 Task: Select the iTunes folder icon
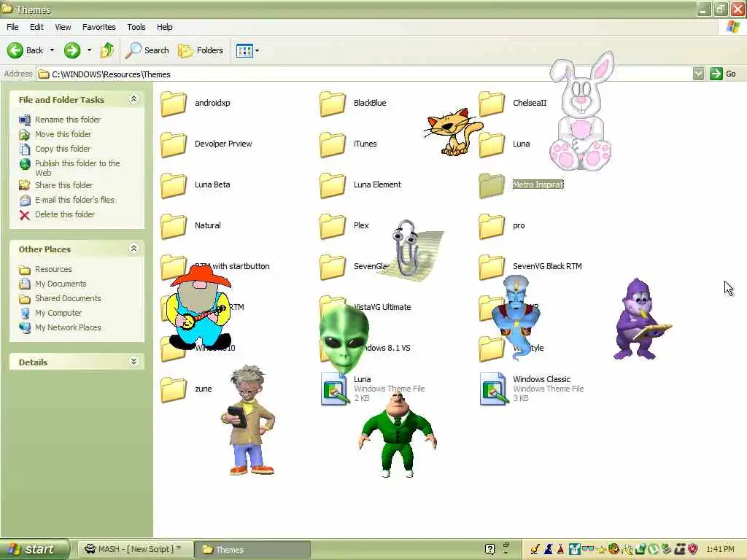tap(333, 144)
